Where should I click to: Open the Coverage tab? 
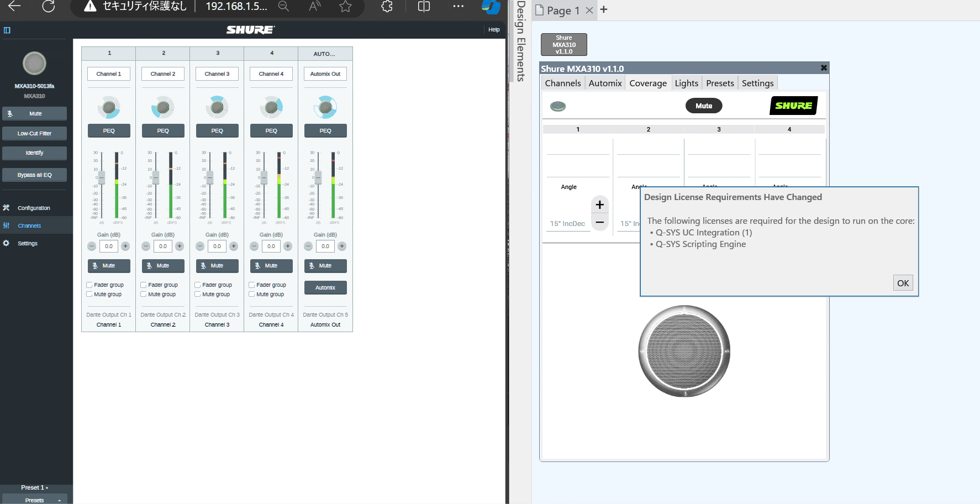coord(648,83)
